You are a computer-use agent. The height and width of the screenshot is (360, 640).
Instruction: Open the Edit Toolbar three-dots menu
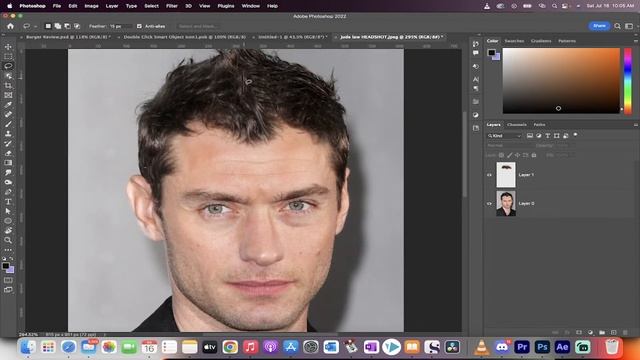coord(8,250)
